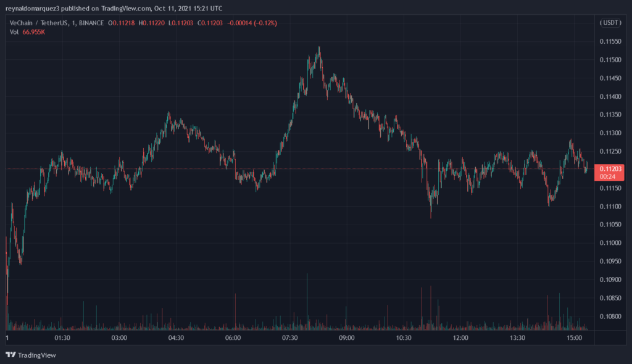Image resolution: width=632 pixels, height=364 pixels.
Task: Click the USDT currency label on price axis
Action: pyautogui.click(x=610, y=23)
